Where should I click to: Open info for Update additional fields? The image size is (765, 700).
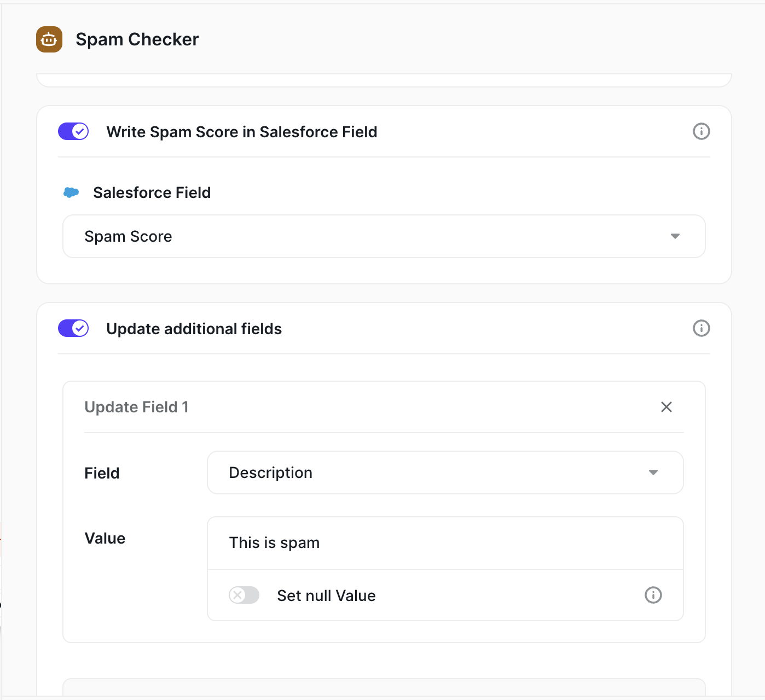(701, 328)
